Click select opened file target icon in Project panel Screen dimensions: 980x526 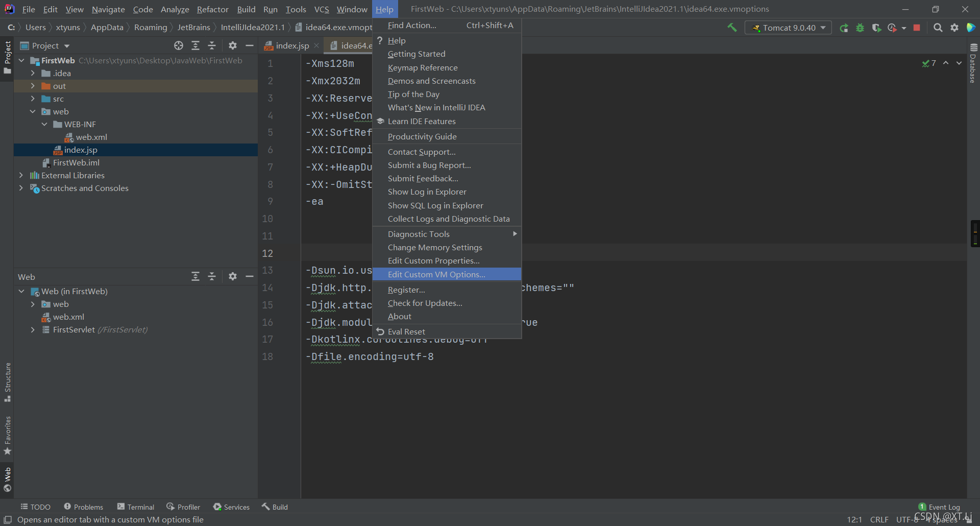179,45
